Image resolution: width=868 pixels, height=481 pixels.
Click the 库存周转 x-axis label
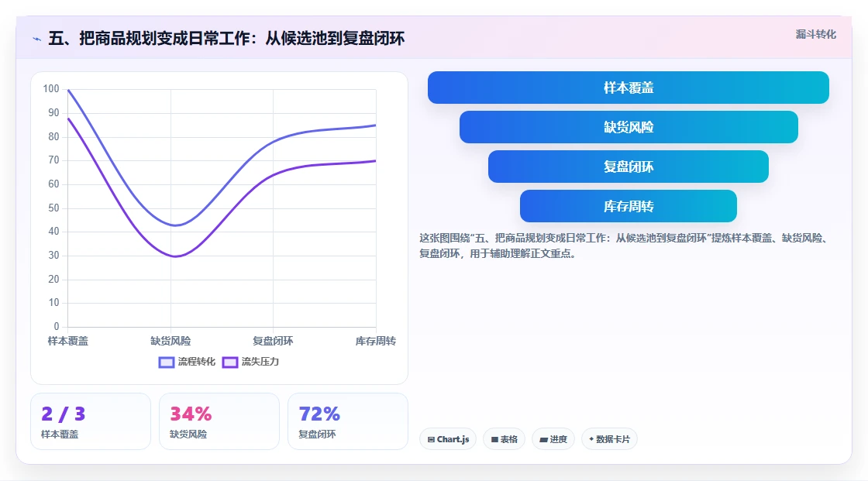pyautogui.click(x=376, y=341)
